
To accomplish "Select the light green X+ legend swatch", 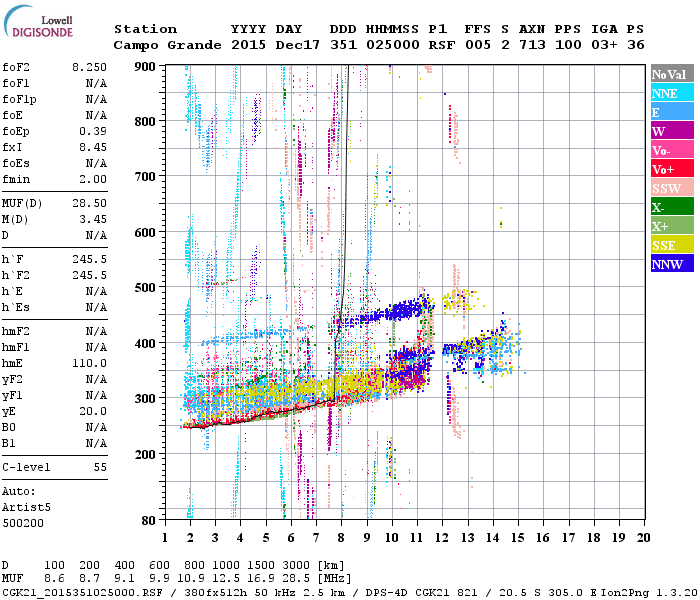I will click(x=672, y=226).
